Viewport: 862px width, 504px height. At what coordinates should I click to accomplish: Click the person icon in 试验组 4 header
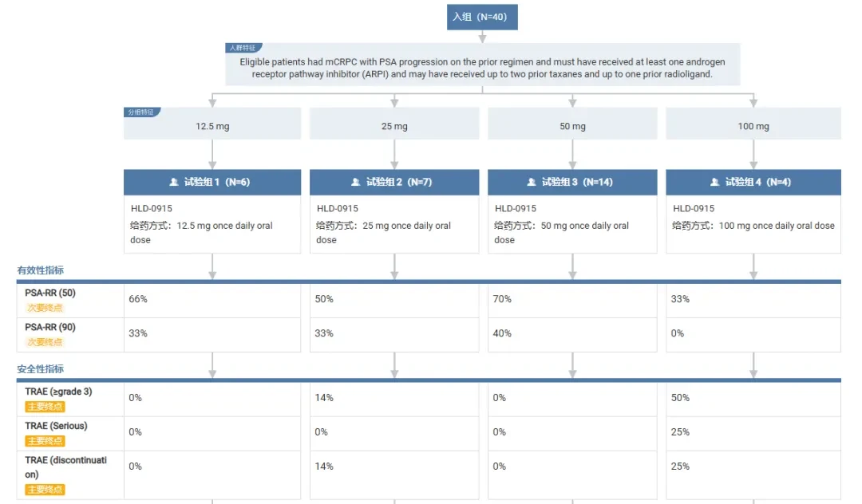pyautogui.click(x=714, y=182)
